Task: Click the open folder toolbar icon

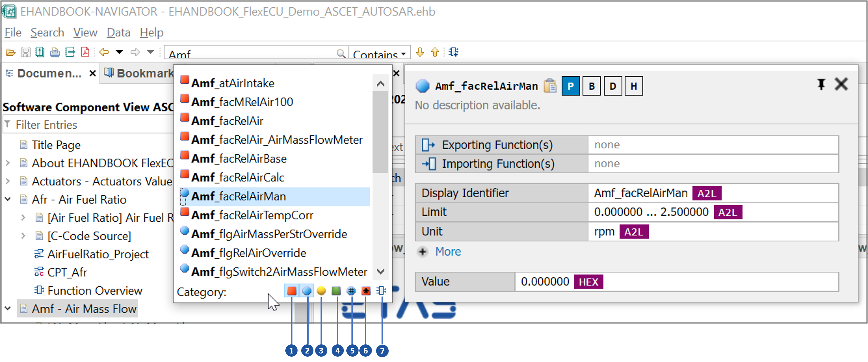Action: 10,52
